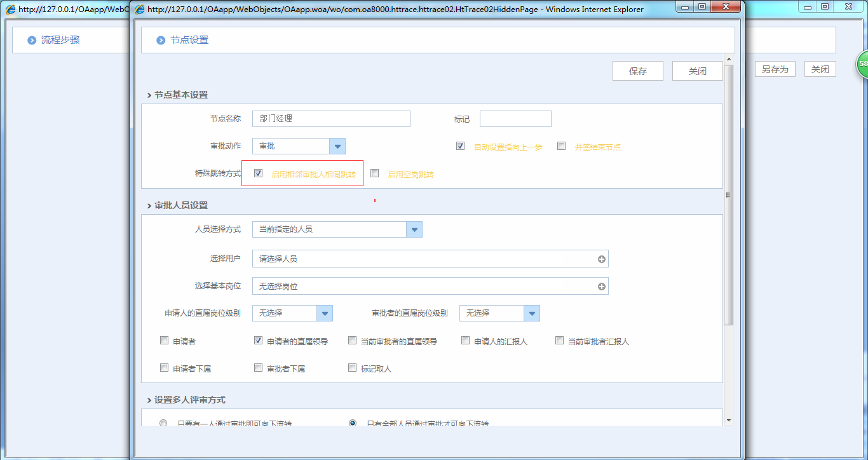The image size is (868, 460).
Task: Click the green notification badge on right edge
Action: pos(862,64)
